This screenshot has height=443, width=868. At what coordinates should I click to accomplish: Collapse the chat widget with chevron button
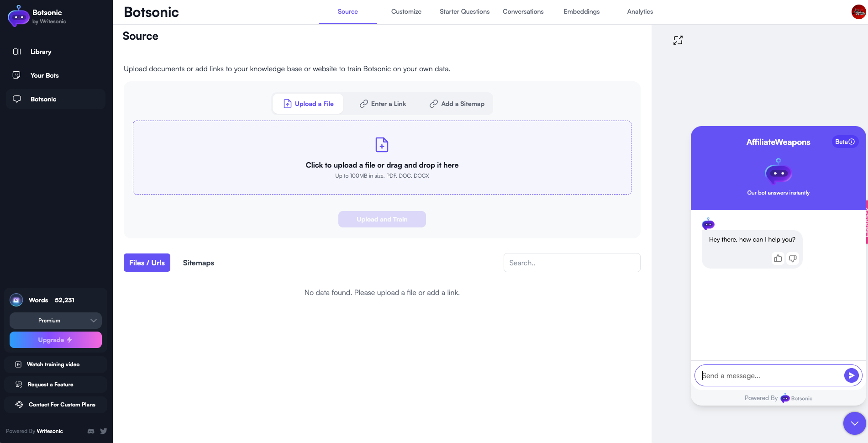[x=854, y=423]
